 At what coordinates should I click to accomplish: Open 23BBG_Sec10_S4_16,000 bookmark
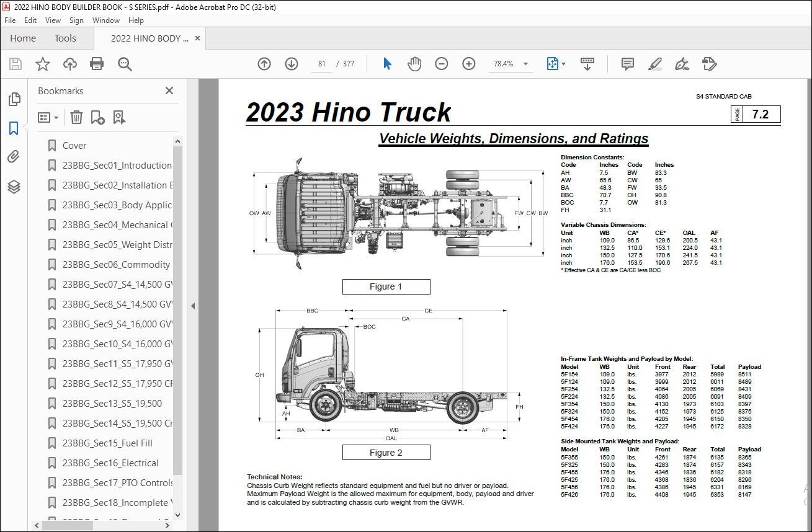click(x=117, y=344)
